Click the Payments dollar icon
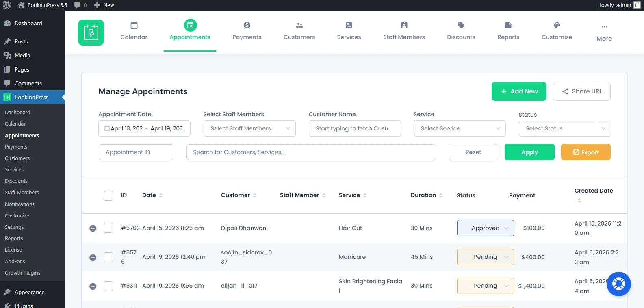This screenshot has height=308, width=644. click(x=247, y=25)
